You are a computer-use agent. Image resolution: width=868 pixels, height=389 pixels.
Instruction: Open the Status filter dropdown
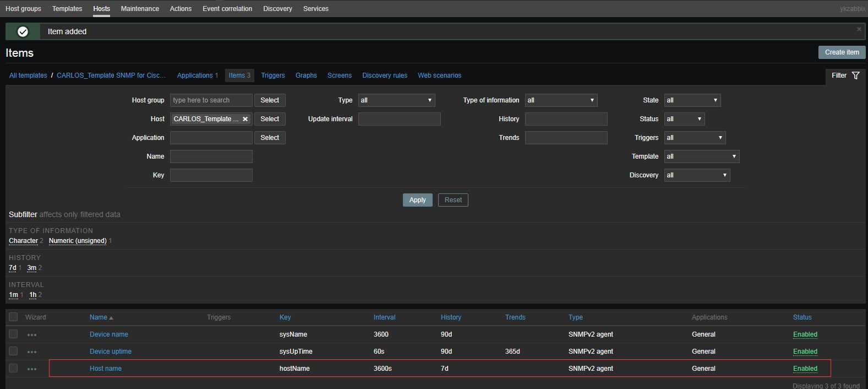click(x=684, y=119)
